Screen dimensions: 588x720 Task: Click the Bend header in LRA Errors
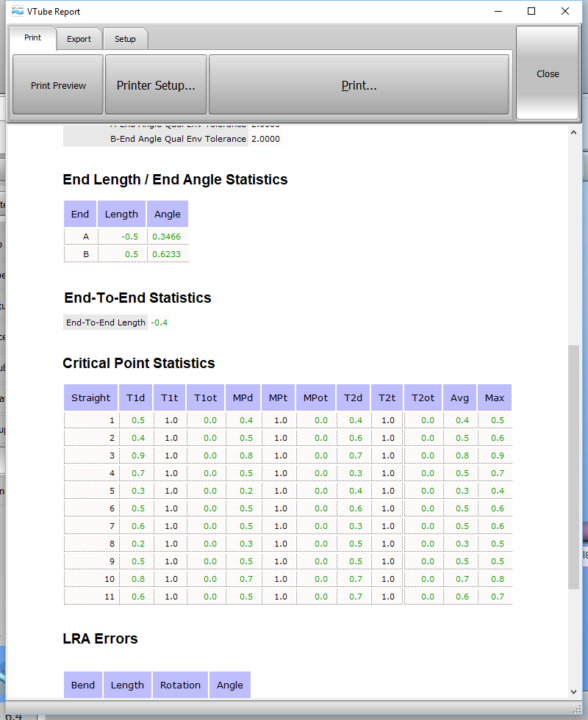coord(83,685)
